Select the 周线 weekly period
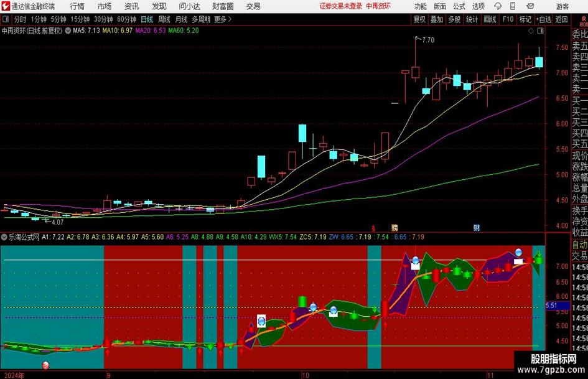The width and height of the screenshot is (588, 379). coord(164,19)
